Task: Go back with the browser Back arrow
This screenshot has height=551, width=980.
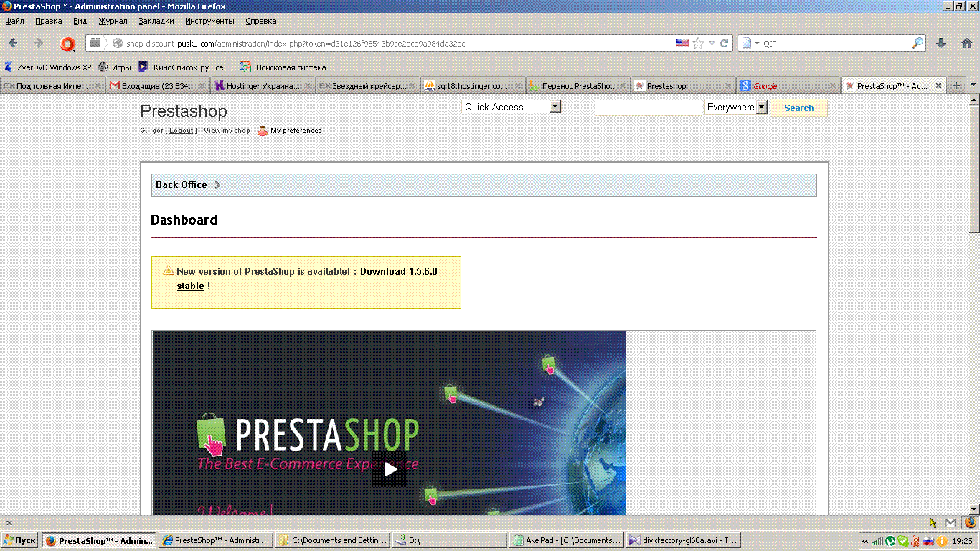Action: click(x=13, y=43)
